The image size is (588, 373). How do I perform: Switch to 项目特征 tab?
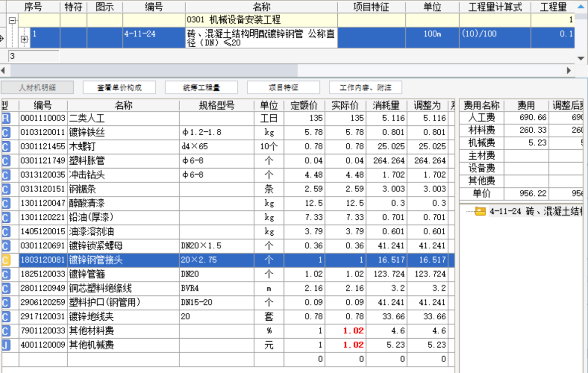click(x=284, y=88)
